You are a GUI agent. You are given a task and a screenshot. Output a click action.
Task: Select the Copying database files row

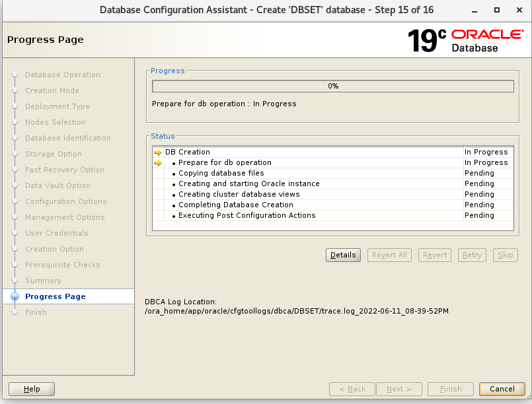(x=333, y=173)
